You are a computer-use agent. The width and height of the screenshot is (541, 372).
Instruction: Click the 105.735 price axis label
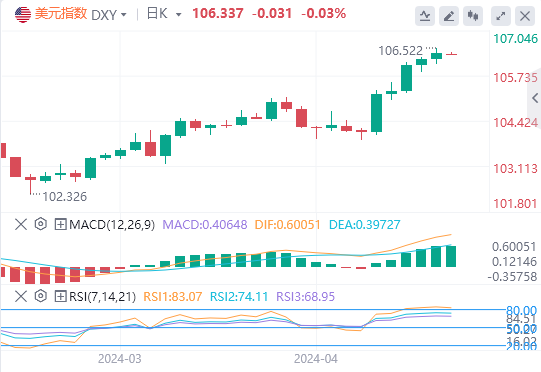515,78
